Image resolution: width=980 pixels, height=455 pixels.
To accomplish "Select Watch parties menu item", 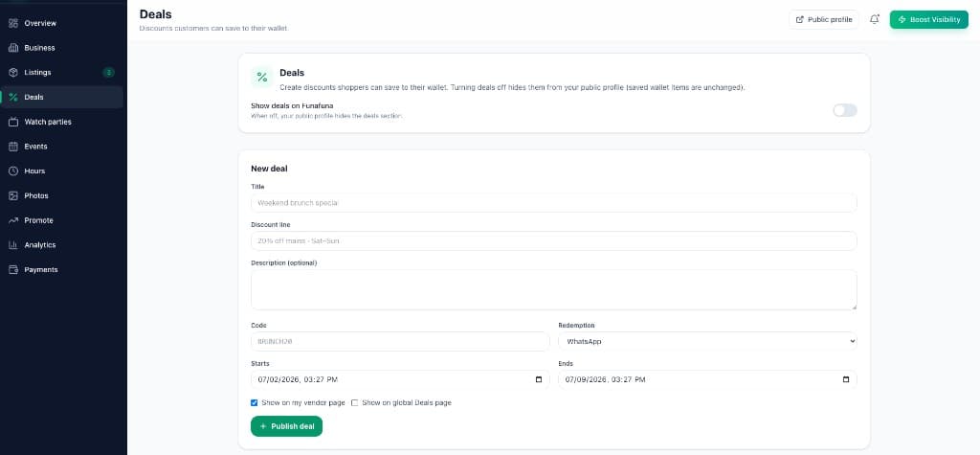I will (x=62, y=122).
